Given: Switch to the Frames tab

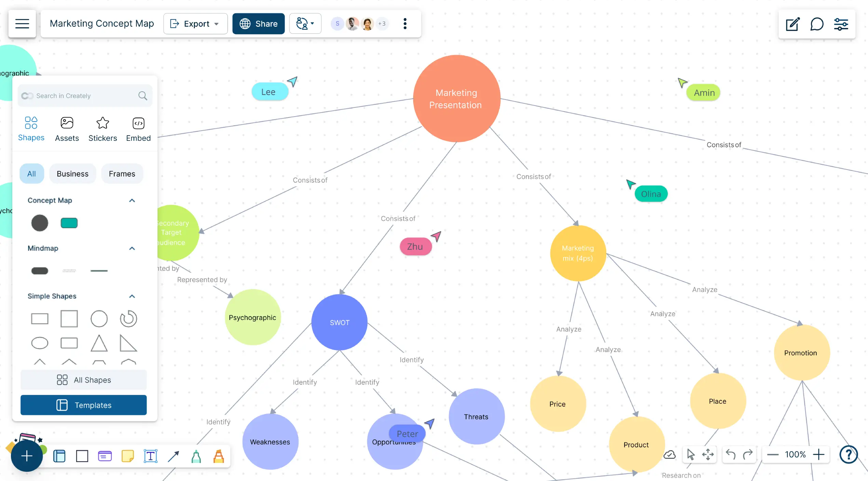Looking at the screenshot, I should click(121, 174).
